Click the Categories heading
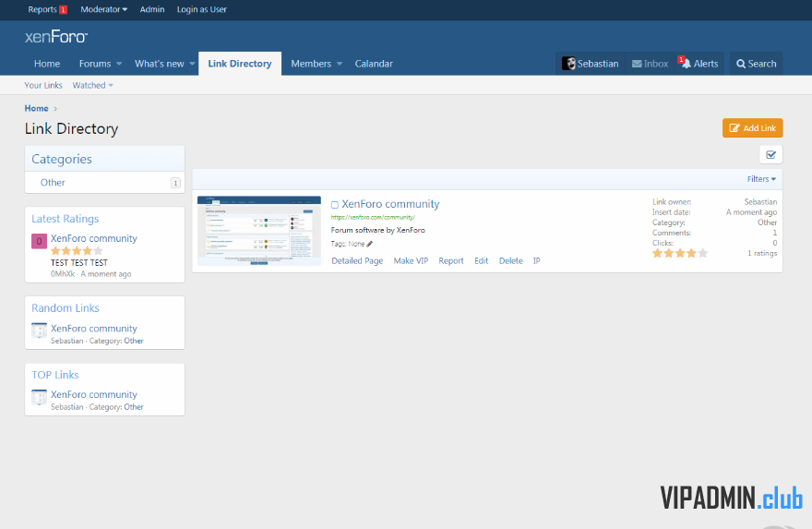 click(x=62, y=159)
